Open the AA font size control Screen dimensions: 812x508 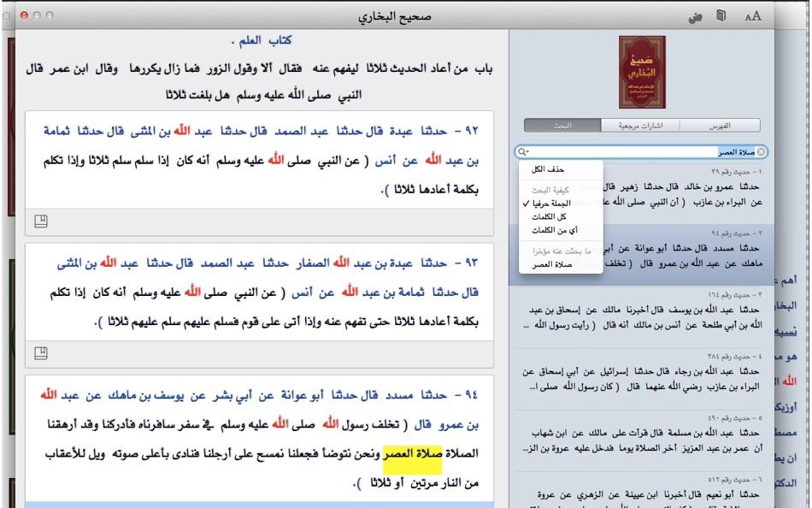(753, 16)
